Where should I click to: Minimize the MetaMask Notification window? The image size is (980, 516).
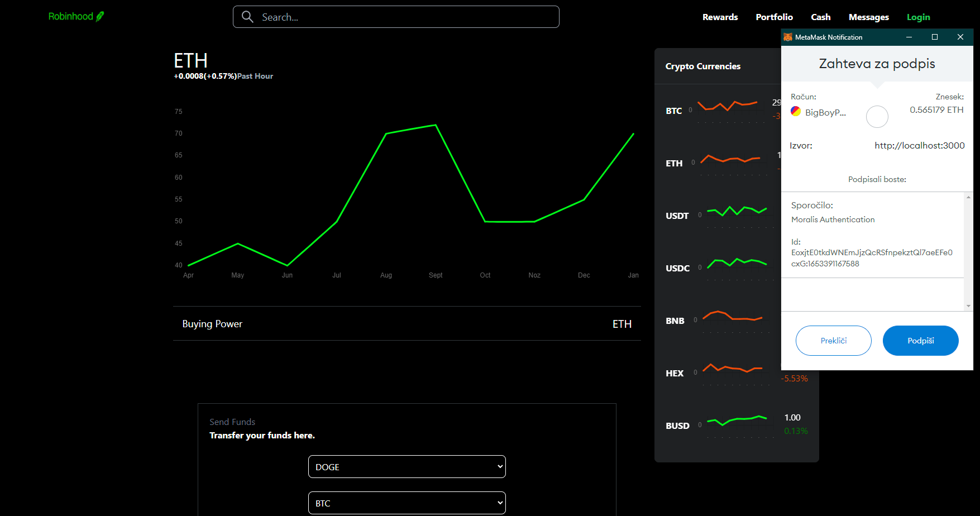tap(909, 37)
